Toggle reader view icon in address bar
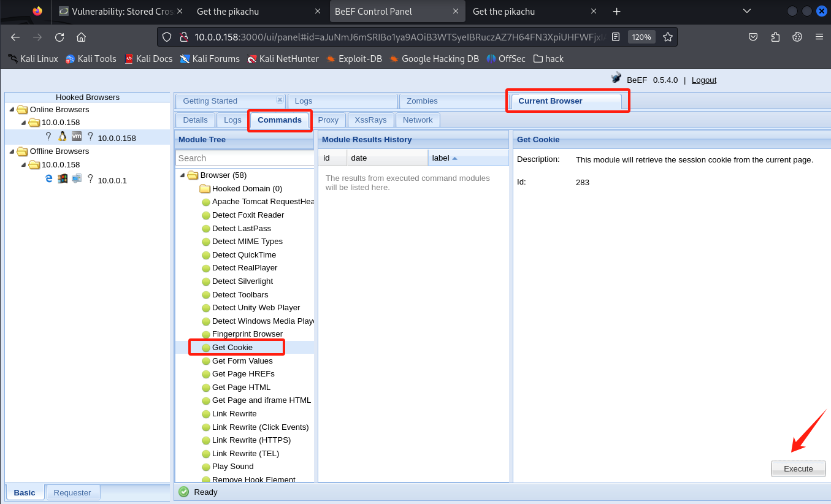Screen dimensions: 831x504 616,37
